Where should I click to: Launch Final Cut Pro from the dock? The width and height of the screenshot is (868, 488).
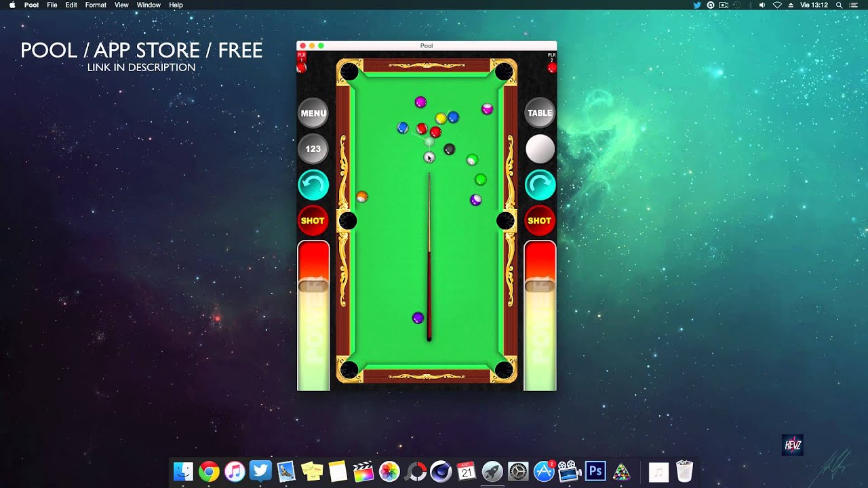(363, 471)
